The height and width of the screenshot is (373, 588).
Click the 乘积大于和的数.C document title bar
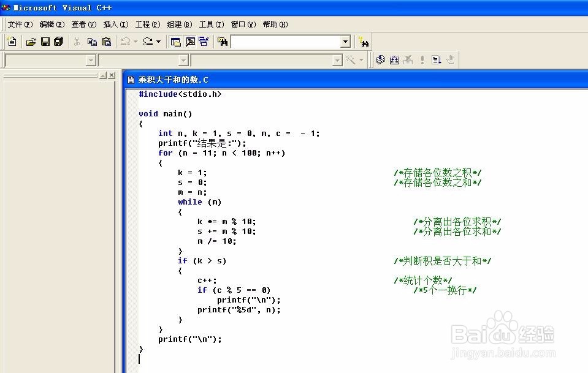[356, 80]
